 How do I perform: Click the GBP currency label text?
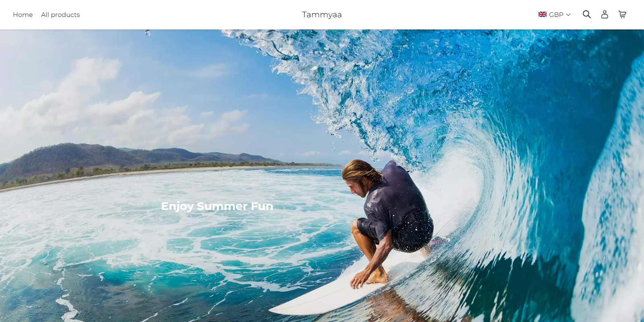tap(556, 15)
